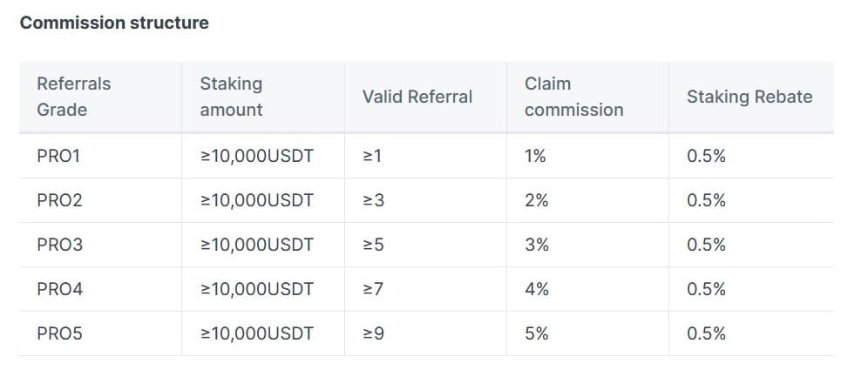Image resolution: width=868 pixels, height=370 pixels.
Task: Select the PRO5 grade cell
Action: tap(59, 333)
